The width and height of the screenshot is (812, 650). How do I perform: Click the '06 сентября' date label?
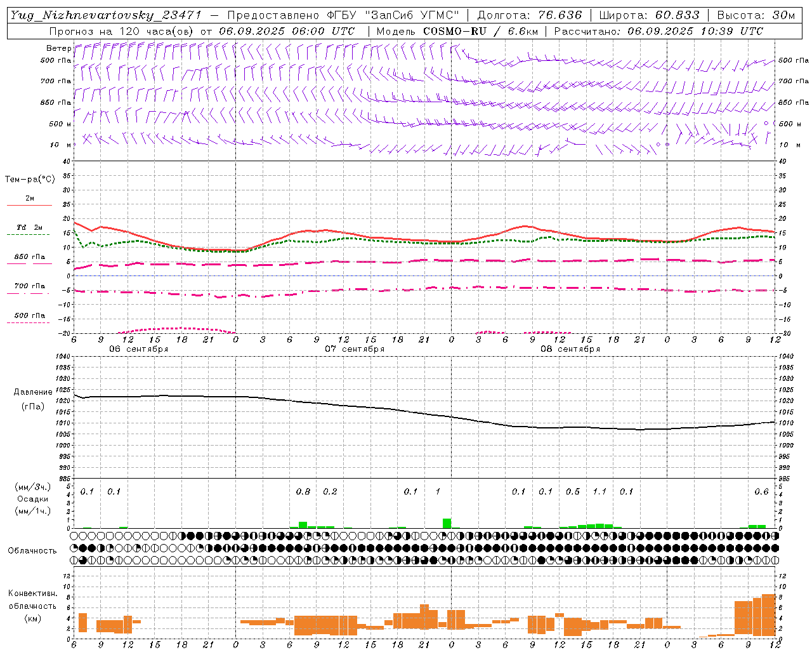click(139, 349)
